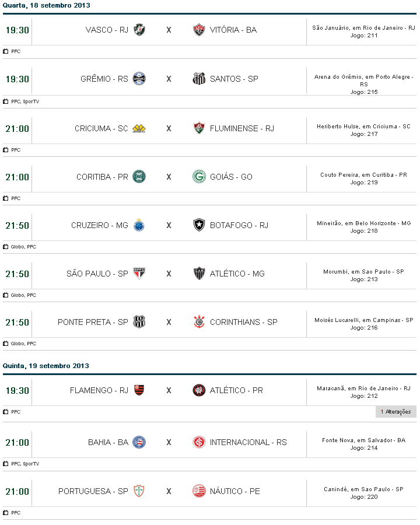Click the Quinta, 19 setembro 2013 header
Screen dimensions: 420x525
tap(45, 366)
